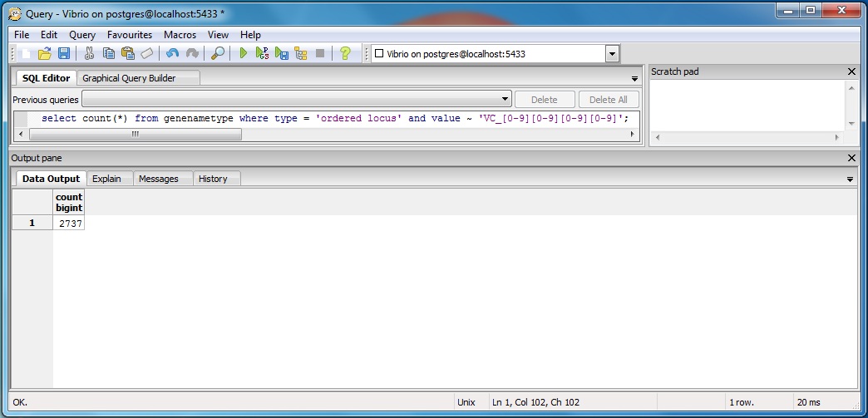Image resolution: width=868 pixels, height=418 pixels.
Task: Cut selected text using the scissors icon
Action: [x=90, y=53]
